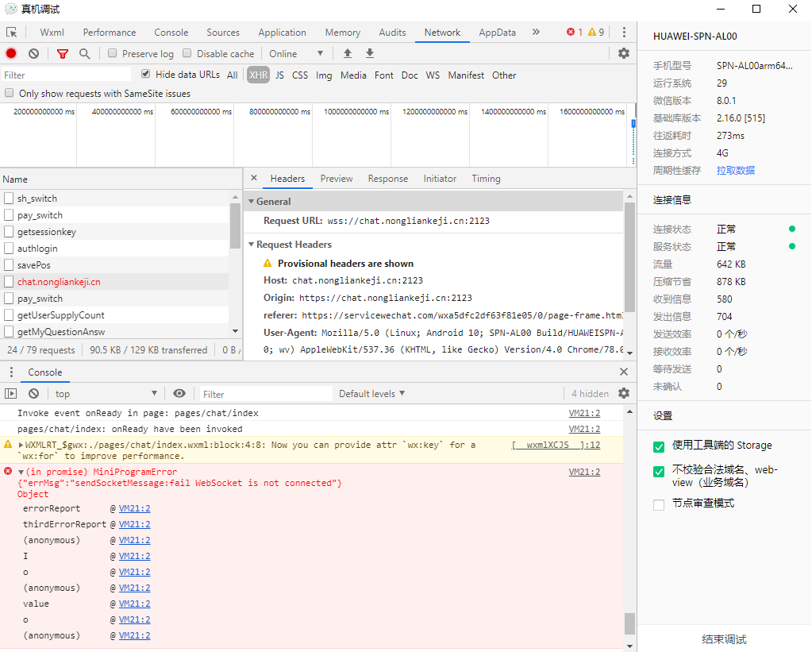Open DevTools three-dot customize menu

click(x=624, y=32)
